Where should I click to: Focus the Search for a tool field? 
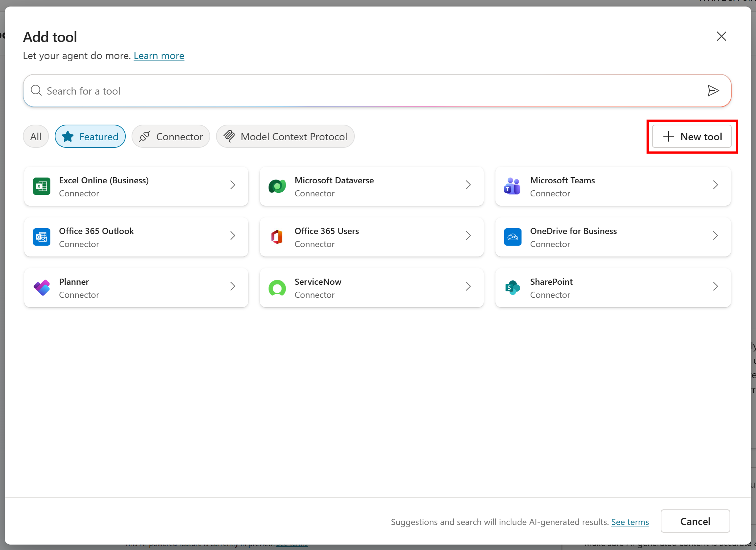362,91
